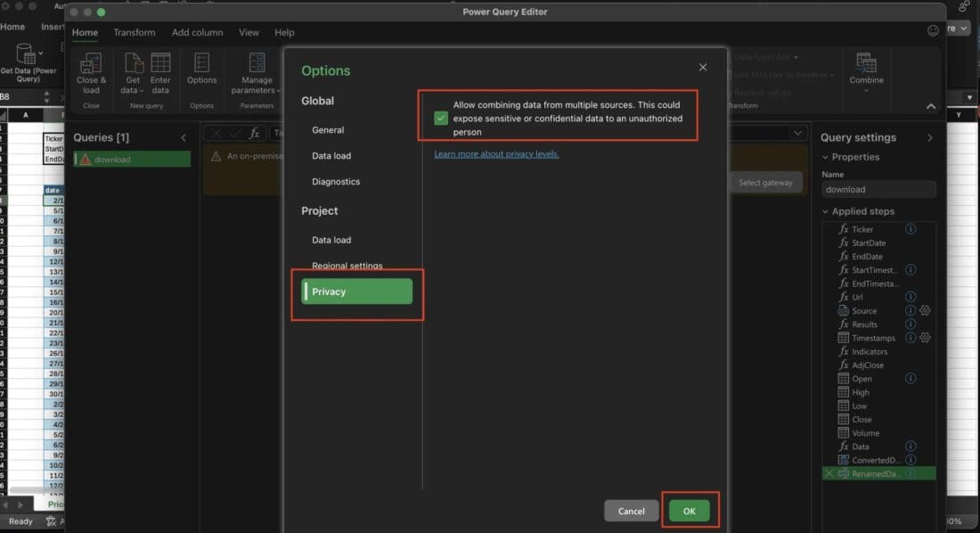Collapse the Queries pane chevron
980x533 pixels.
pos(184,137)
